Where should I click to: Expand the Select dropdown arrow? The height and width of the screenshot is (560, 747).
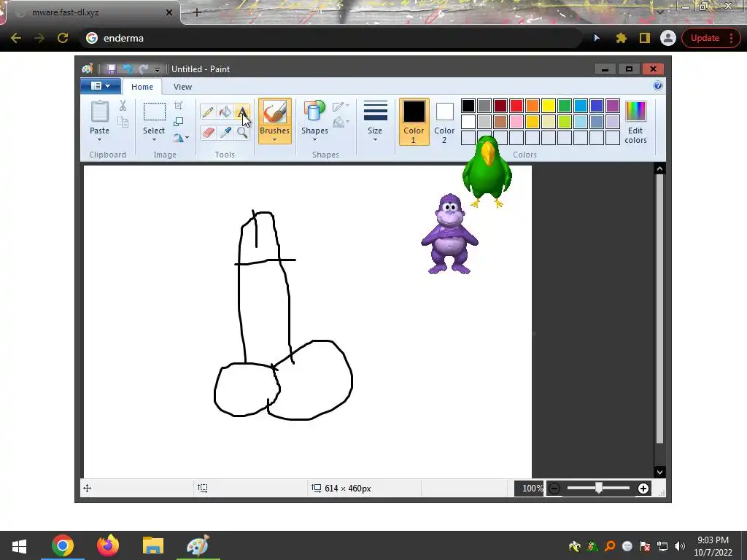click(x=154, y=139)
